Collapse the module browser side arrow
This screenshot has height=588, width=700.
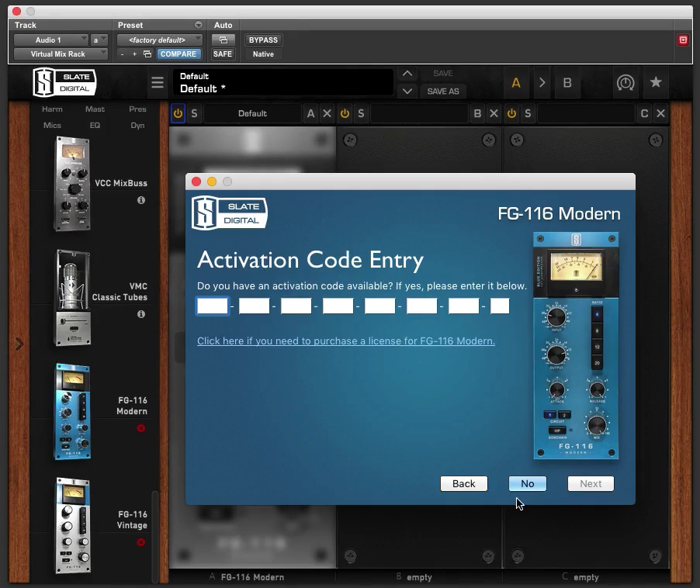point(19,344)
